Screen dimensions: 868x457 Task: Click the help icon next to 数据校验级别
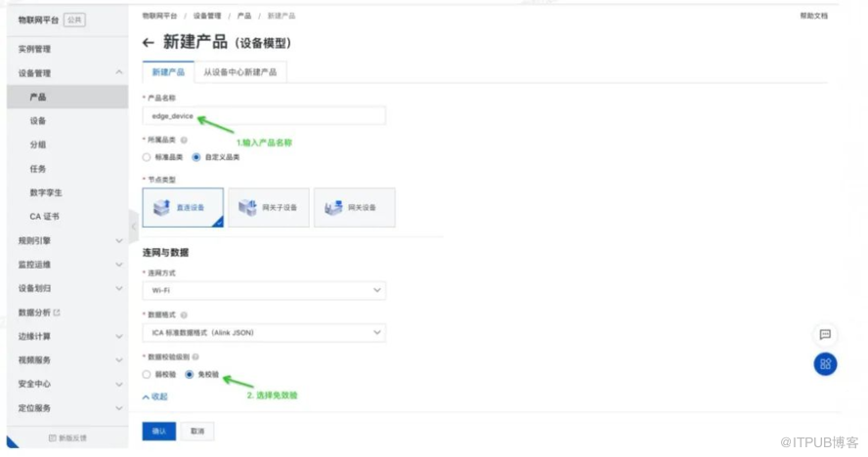(x=195, y=356)
